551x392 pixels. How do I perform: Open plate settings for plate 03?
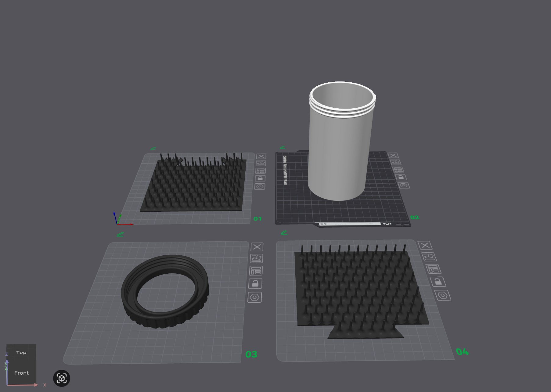[x=255, y=297]
